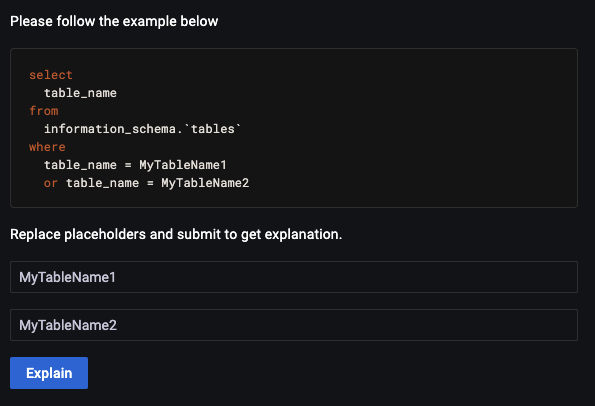Focus the MyTableName2 input field
595x406 pixels.
point(294,325)
